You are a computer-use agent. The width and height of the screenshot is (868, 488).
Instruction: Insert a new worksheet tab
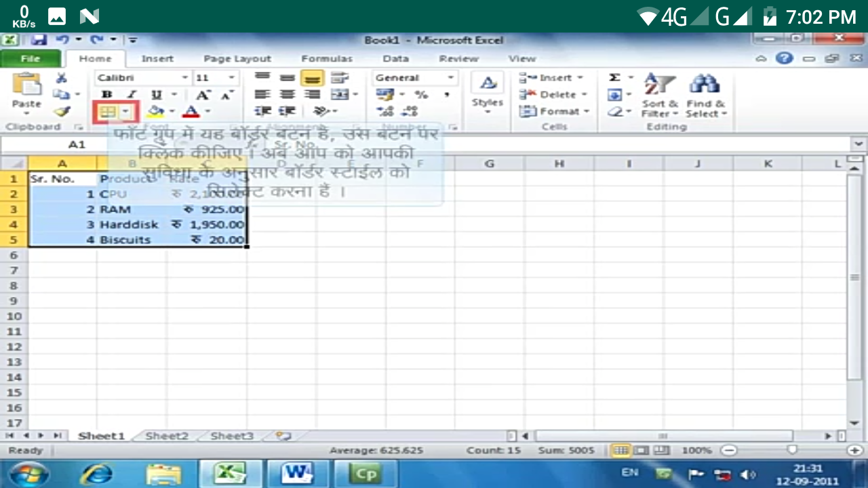[x=283, y=436]
